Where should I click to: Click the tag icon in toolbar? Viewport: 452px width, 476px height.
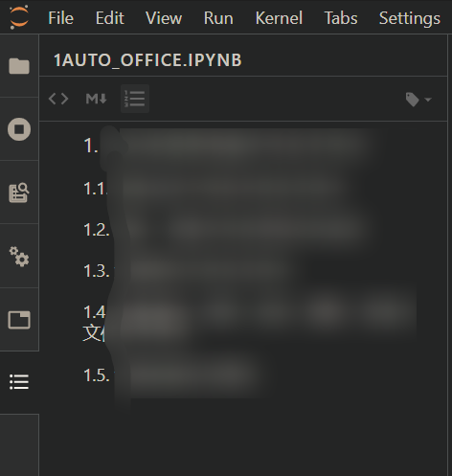413,100
